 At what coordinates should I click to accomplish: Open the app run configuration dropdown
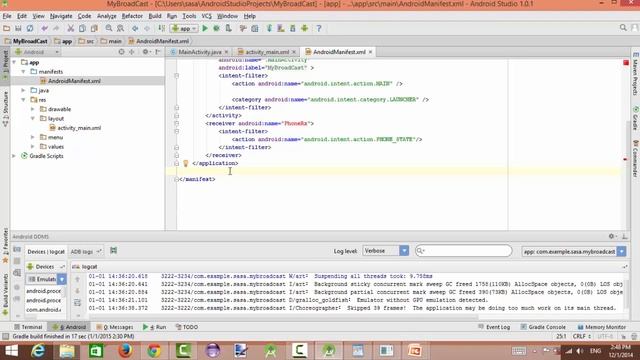(x=184, y=28)
